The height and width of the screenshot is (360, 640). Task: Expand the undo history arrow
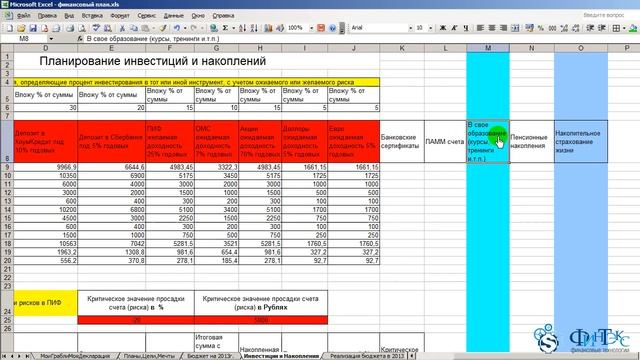pyautogui.click(x=185, y=28)
